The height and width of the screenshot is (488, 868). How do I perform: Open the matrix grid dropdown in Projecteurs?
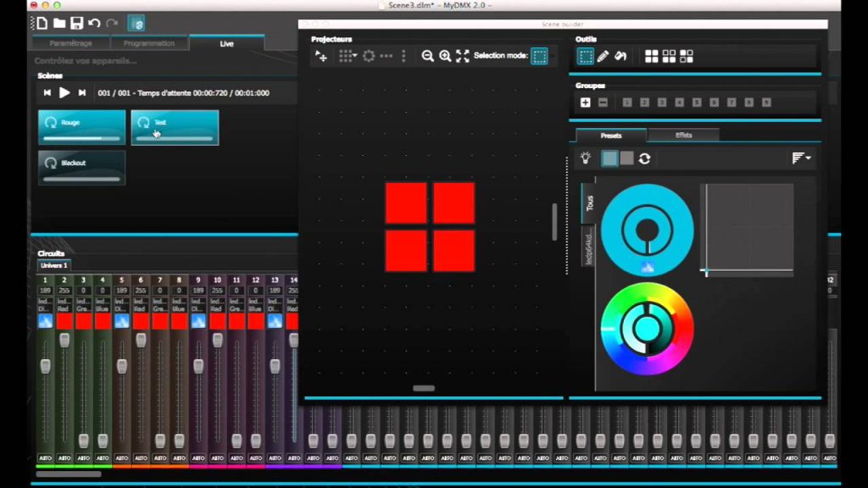348,56
